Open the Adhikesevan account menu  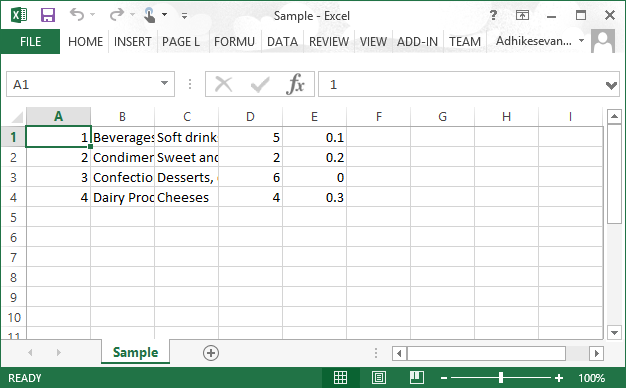[x=540, y=41]
